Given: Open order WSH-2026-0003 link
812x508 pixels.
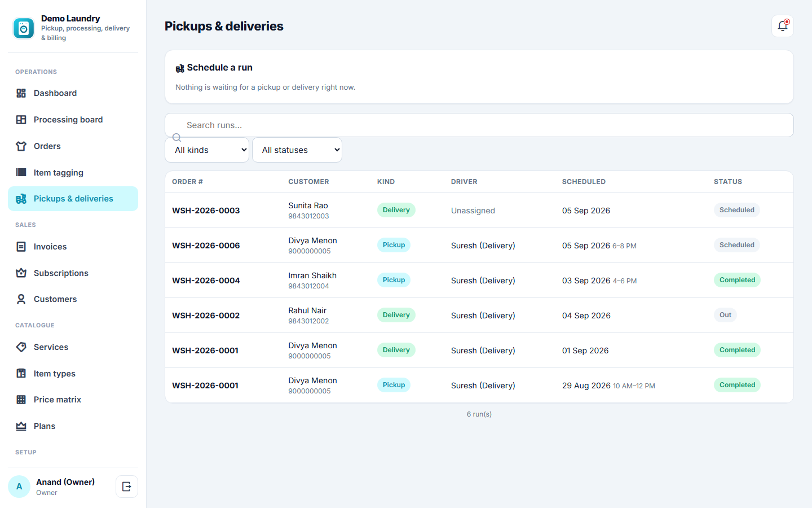Looking at the screenshot, I should [206, 211].
